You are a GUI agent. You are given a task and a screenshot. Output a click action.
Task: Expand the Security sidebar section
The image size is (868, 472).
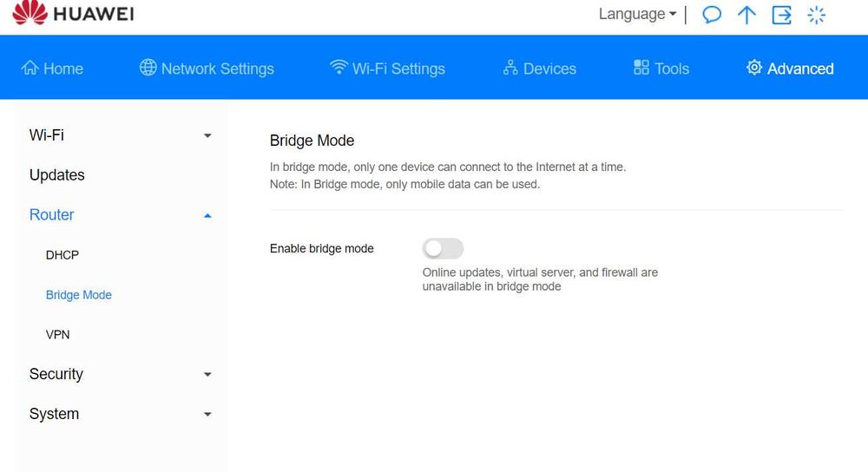(207, 375)
